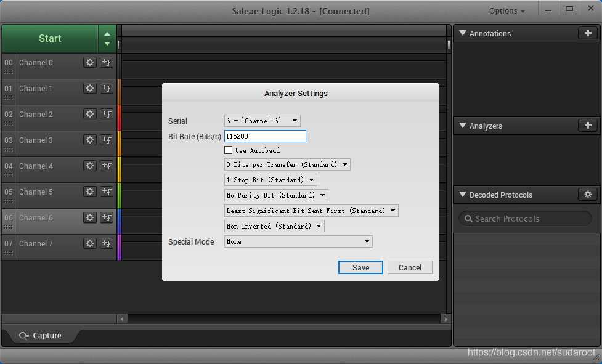
Task: Click the Channel 2 red color strip
Action: (120, 118)
